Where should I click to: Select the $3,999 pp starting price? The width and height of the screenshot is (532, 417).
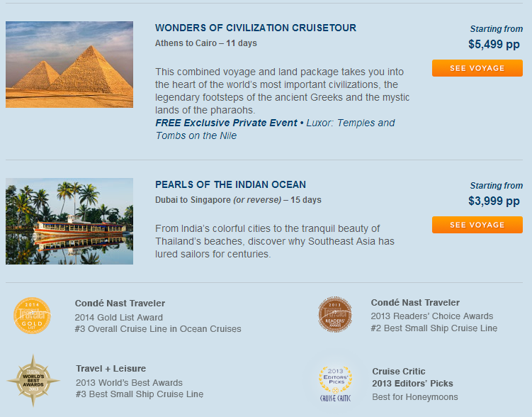(x=494, y=201)
